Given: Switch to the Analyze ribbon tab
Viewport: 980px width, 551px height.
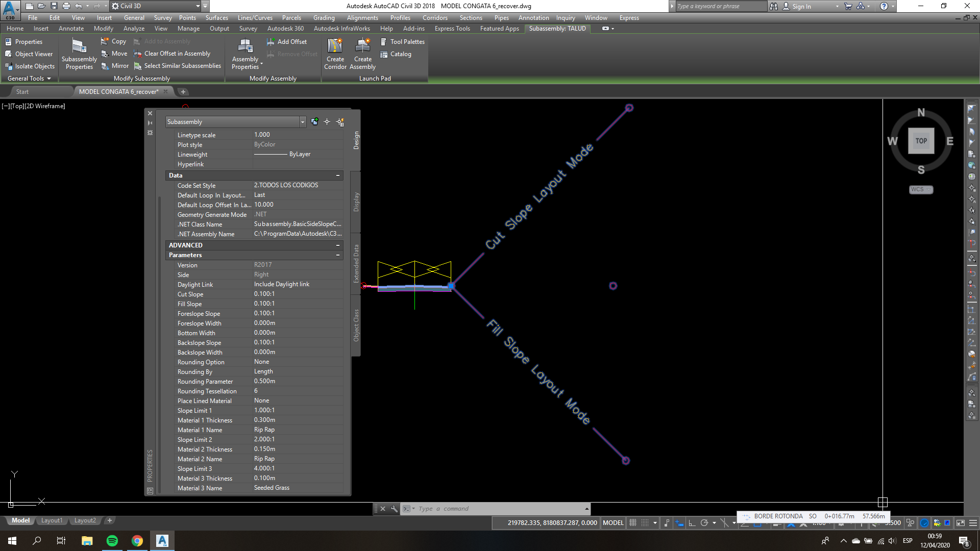Looking at the screenshot, I should [x=134, y=29].
